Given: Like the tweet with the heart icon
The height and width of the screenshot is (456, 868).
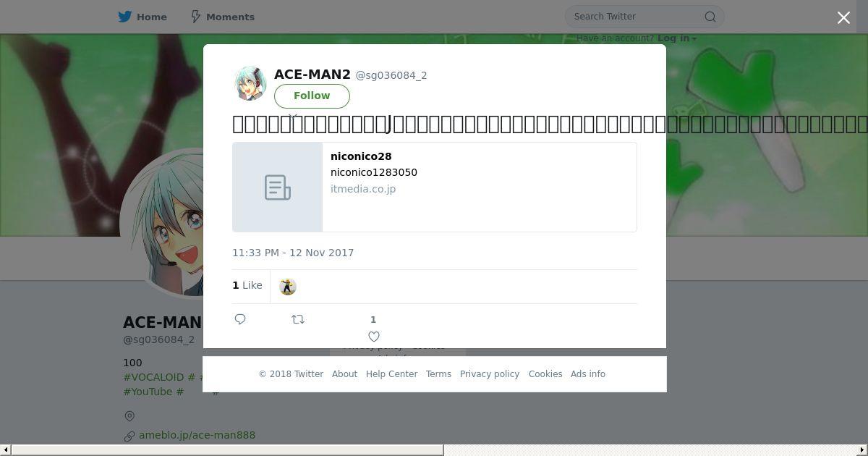Looking at the screenshot, I should click(x=374, y=337).
